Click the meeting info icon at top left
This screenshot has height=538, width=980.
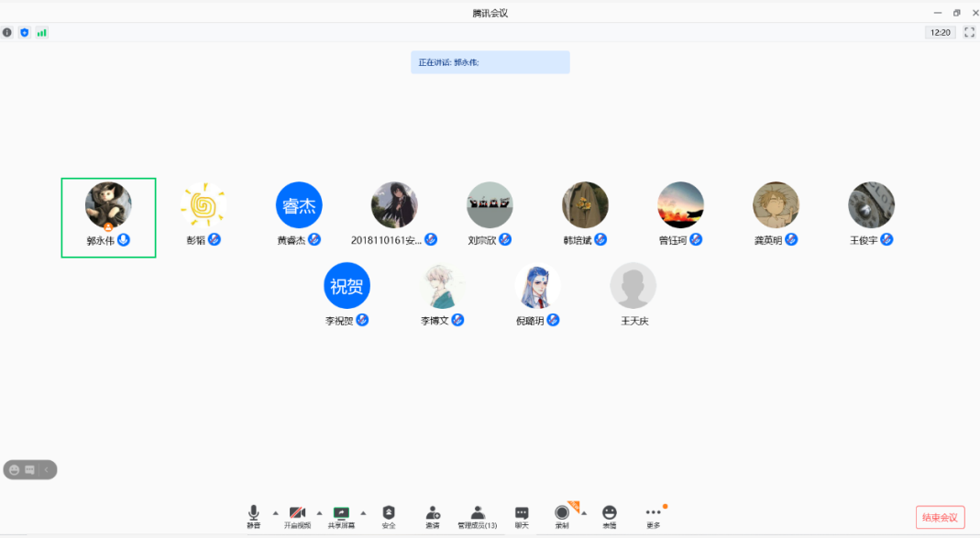[x=7, y=32]
